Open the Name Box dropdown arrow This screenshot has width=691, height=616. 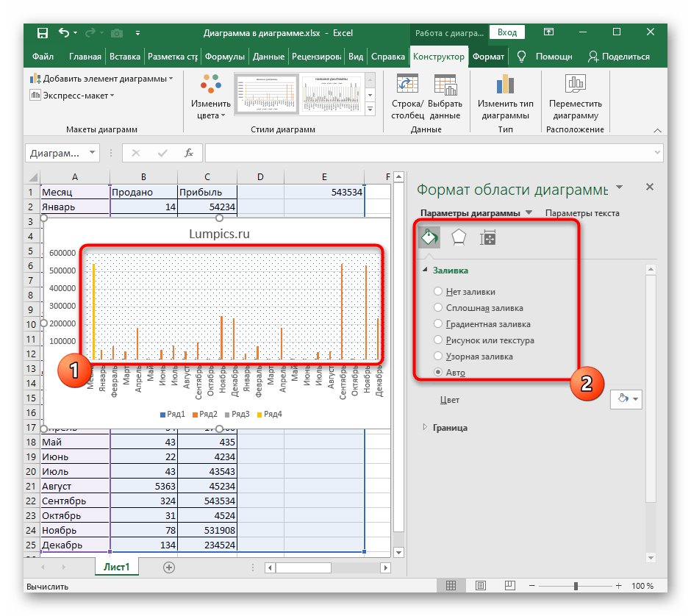93,153
